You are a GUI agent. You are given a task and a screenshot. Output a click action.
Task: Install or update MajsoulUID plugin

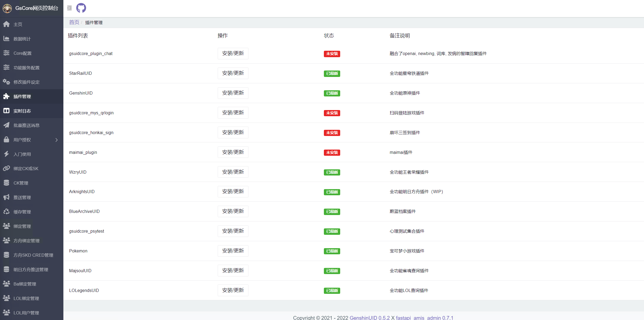[x=233, y=271]
